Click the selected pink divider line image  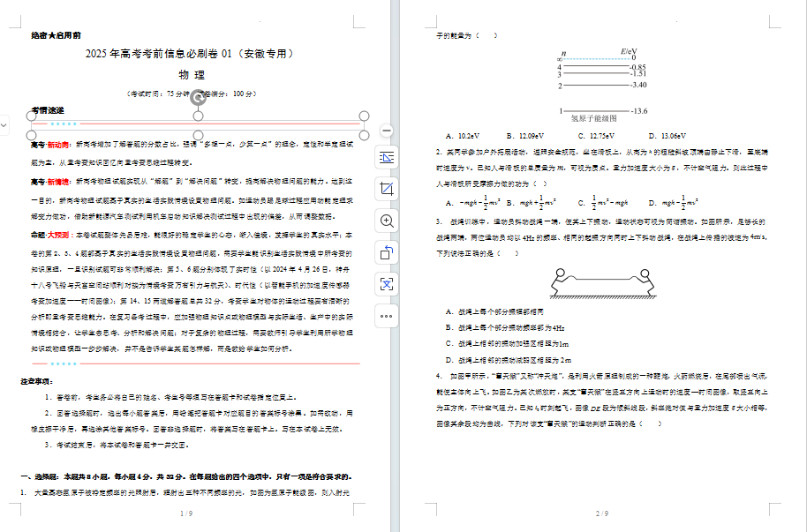click(198, 124)
